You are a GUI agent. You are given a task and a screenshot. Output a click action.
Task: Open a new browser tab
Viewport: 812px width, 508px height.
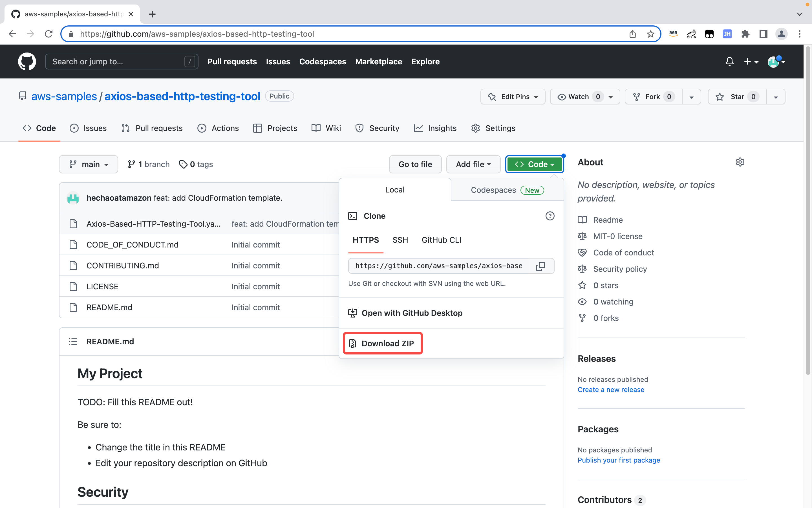[152, 14]
